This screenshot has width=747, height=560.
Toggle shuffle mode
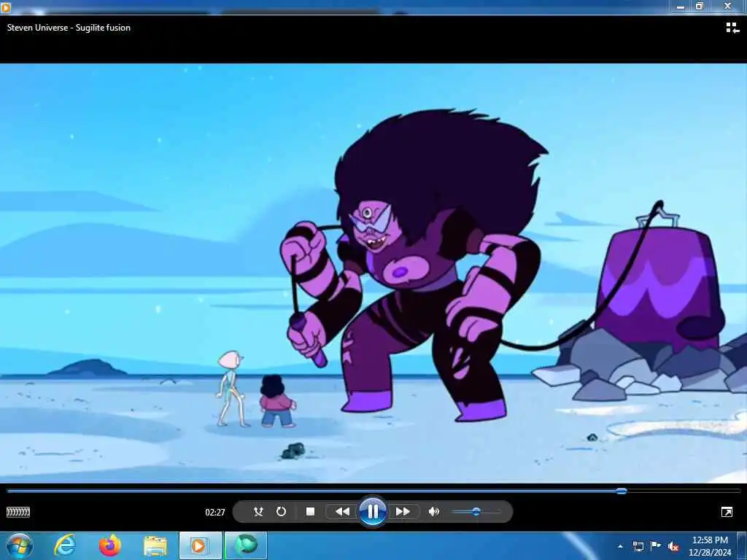(x=258, y=511)
